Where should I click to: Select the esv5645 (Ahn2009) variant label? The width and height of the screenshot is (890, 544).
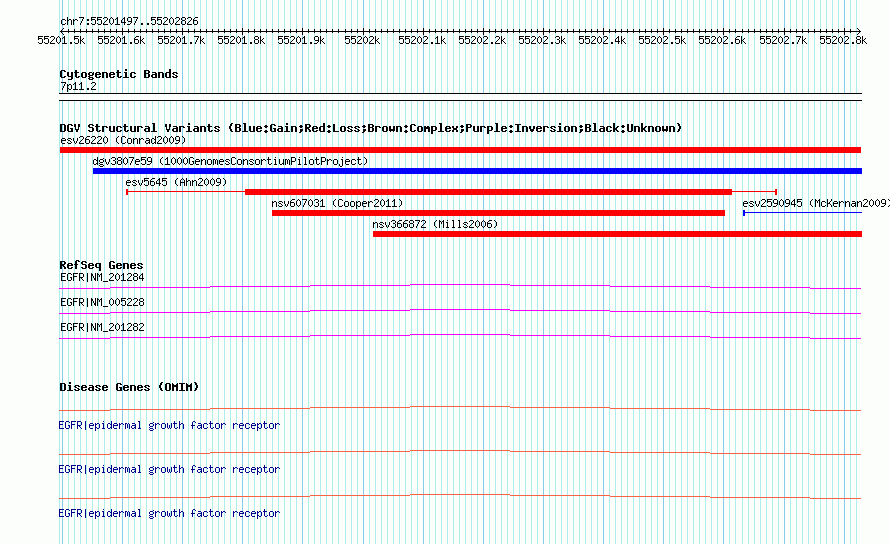(176, 182)
